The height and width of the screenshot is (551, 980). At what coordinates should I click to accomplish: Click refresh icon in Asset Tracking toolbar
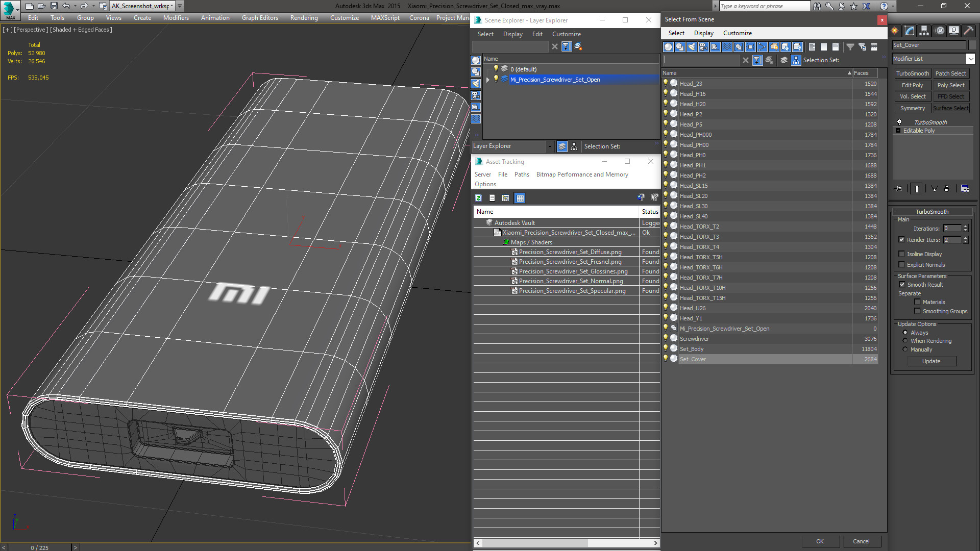[478, 198]
